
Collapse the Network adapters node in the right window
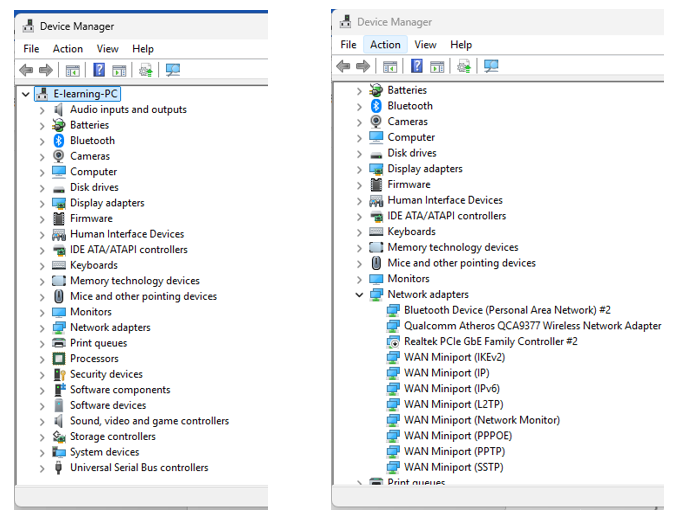[359, 295]
